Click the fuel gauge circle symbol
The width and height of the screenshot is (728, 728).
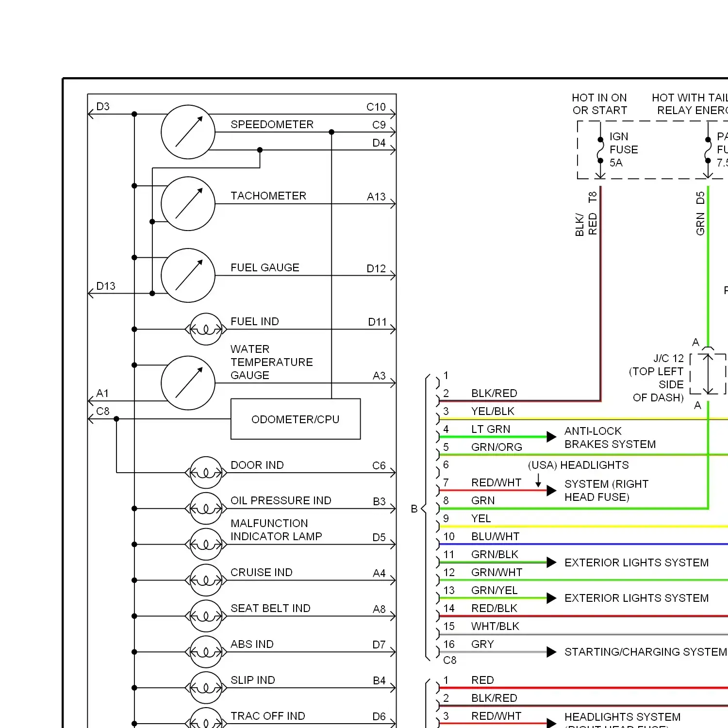tap(188, 276)
